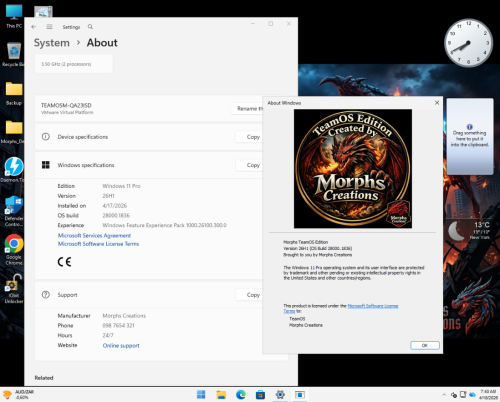Click OK in About Windows dialog
The height and width of the screenshot is (402, 500).
(x=425, y=345)
